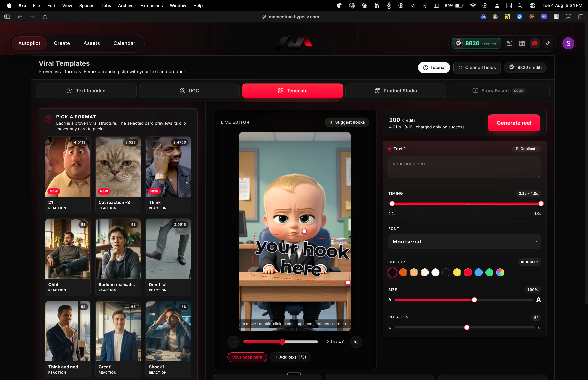The width and height of the screenshot is (588, 380).
Task: Pick the orange colour swatch
Action: 403,272
